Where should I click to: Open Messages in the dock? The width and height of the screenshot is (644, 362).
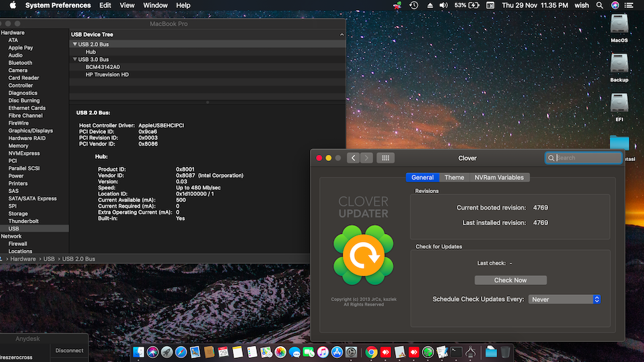pos(294,352)
